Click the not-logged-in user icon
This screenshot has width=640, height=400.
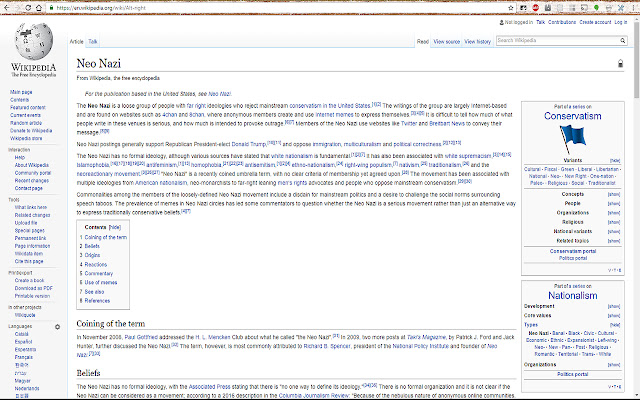pos(502,22)
